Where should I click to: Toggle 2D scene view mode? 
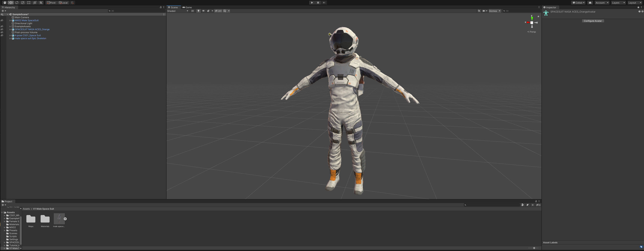click(192, 11)
